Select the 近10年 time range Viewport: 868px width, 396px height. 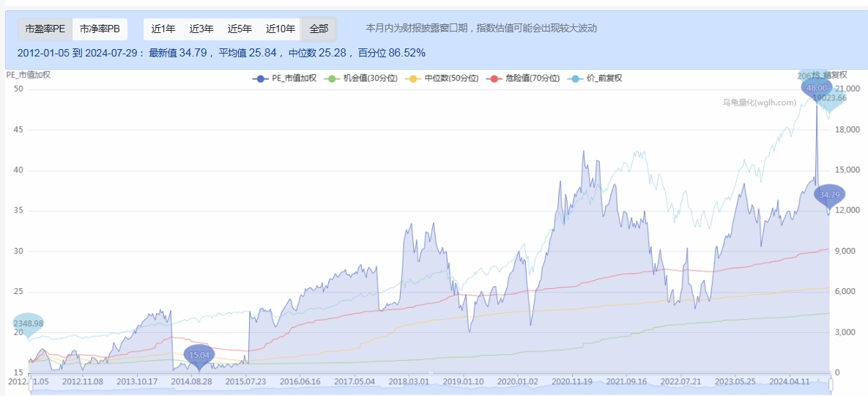click(x=281, y=29)
